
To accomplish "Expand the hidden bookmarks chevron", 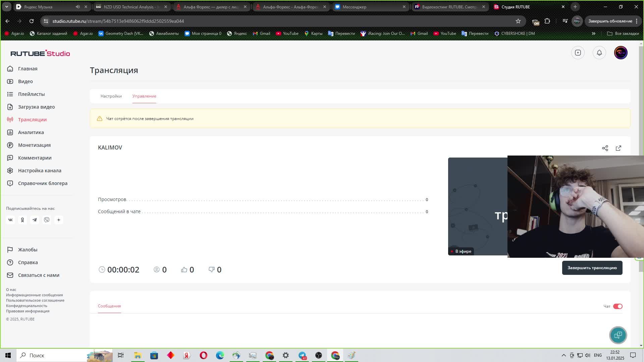I will click(594, 34).
